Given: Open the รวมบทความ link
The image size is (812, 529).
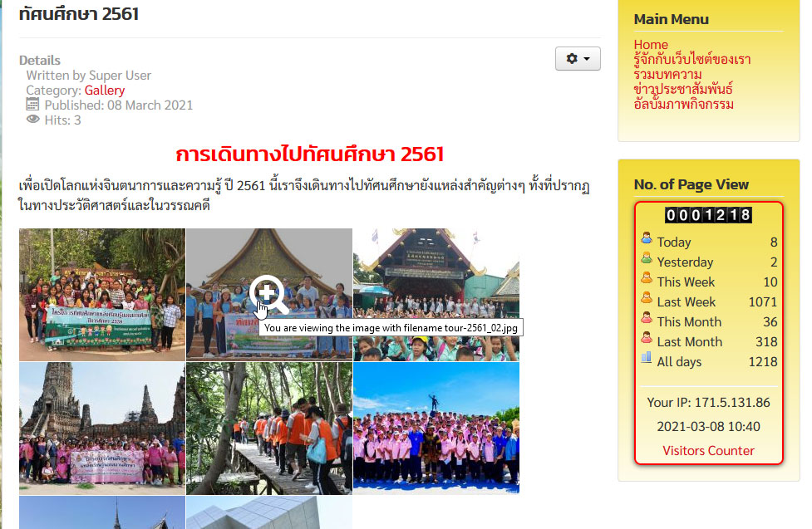Looking at the screenshot, I should [x=665, y=74].
